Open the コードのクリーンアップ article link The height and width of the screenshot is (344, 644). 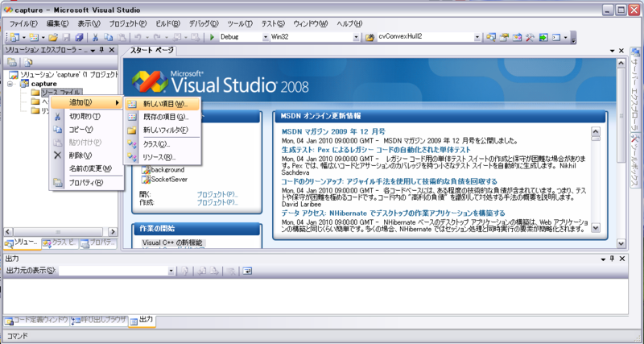(390, 181)
